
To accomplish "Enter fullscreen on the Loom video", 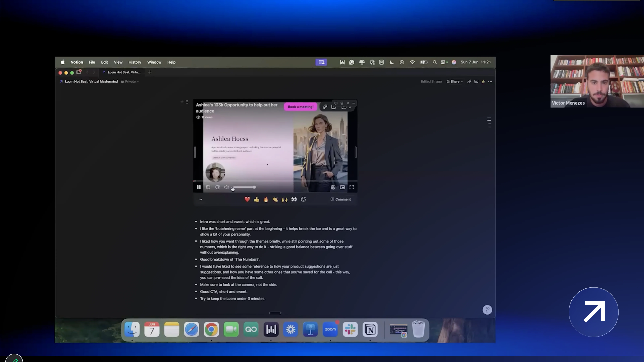I will pyautogui.click(x=352, y=187).
